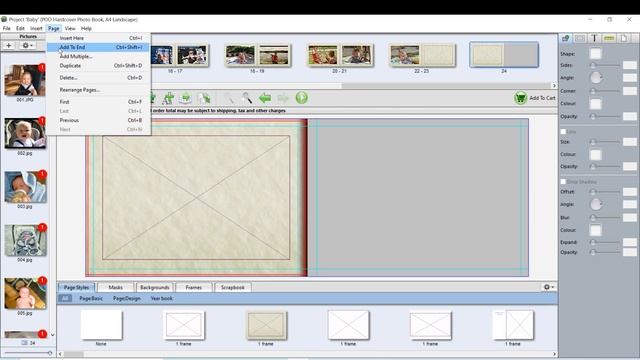
Task: Select picture thumbnail 005.jpg
Action: [x=25, y=293]
